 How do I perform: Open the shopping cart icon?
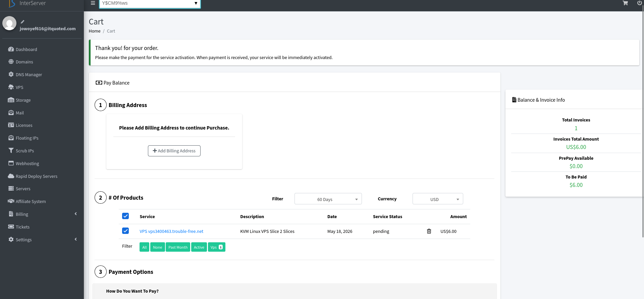[x=625, y=3]
